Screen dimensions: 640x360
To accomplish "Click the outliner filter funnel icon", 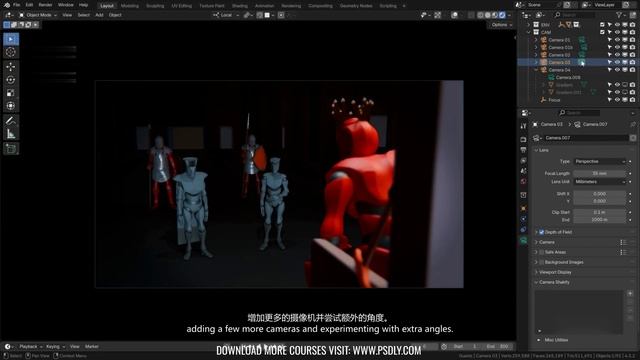I will tap(619, 15).
